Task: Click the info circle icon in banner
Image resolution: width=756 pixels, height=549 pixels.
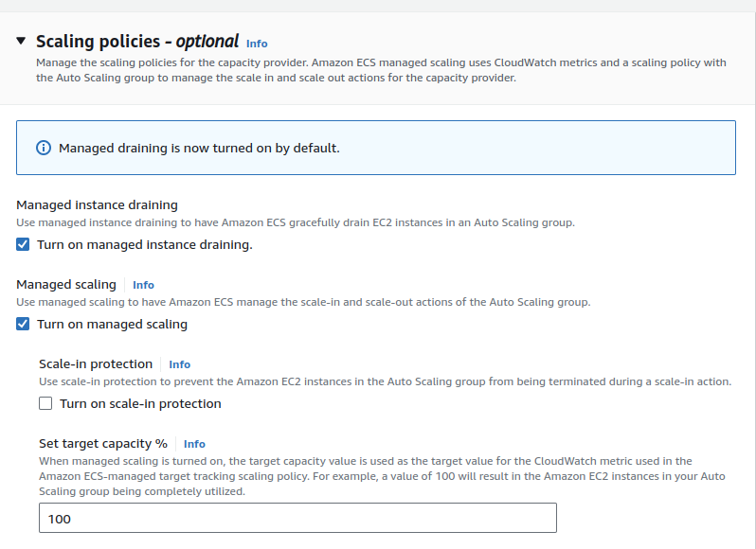Action: (43, 148)
